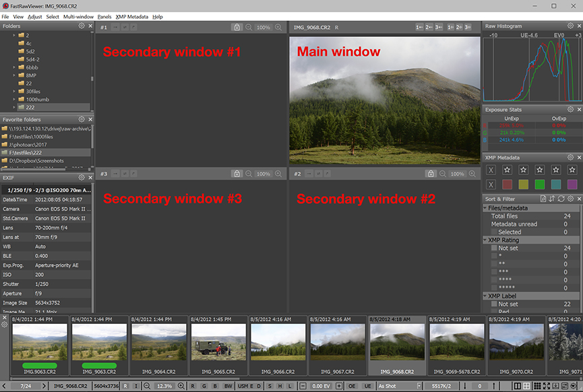Open the XMP Metadata menu

(131, 16)
